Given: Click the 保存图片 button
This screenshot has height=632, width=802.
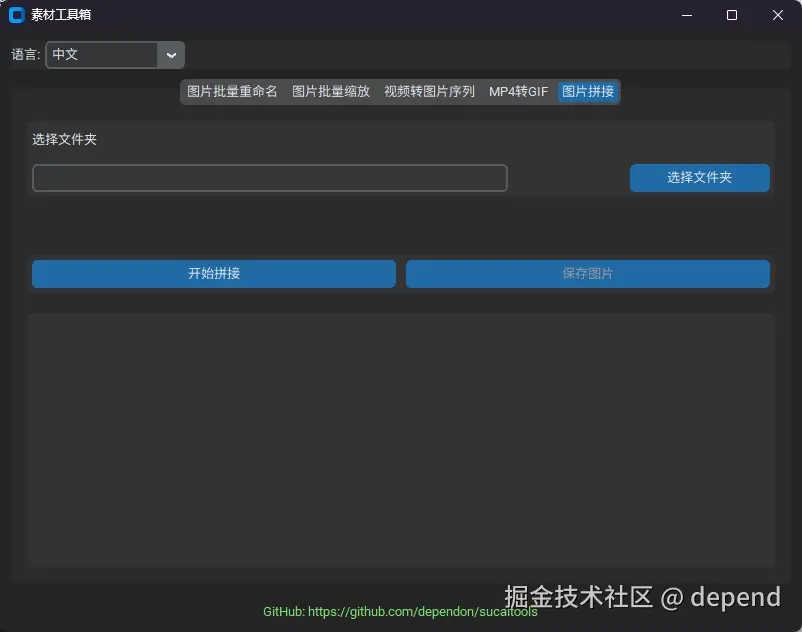Looking at the screenshot, I should [587, 274].
